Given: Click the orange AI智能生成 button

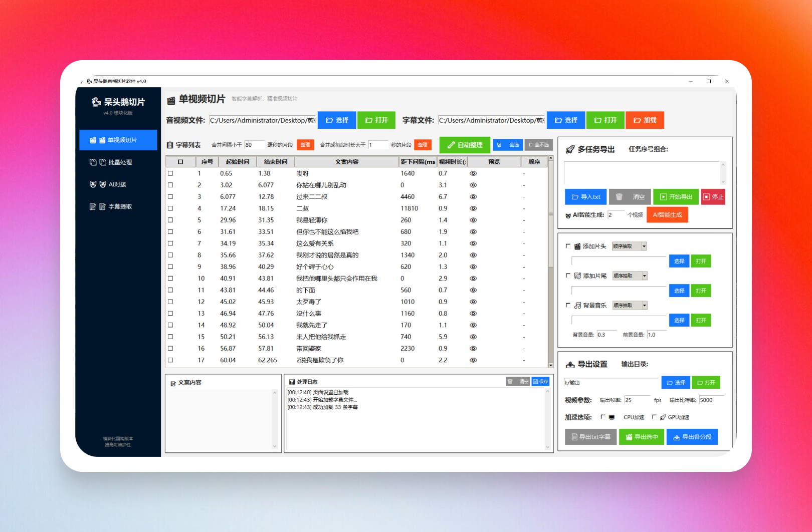Looking at the screenshot, I should point(667,215).
